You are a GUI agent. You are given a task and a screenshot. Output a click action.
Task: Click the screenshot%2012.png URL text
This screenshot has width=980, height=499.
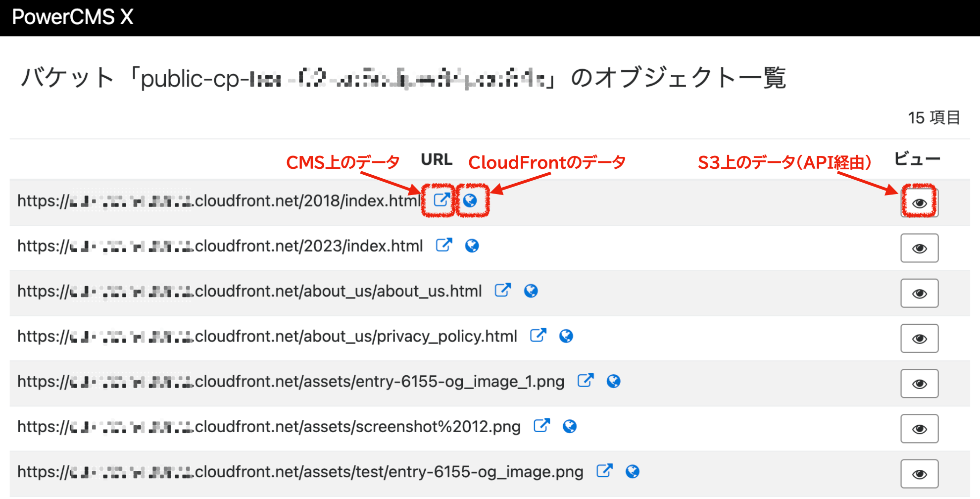click(x=267, y=427)
